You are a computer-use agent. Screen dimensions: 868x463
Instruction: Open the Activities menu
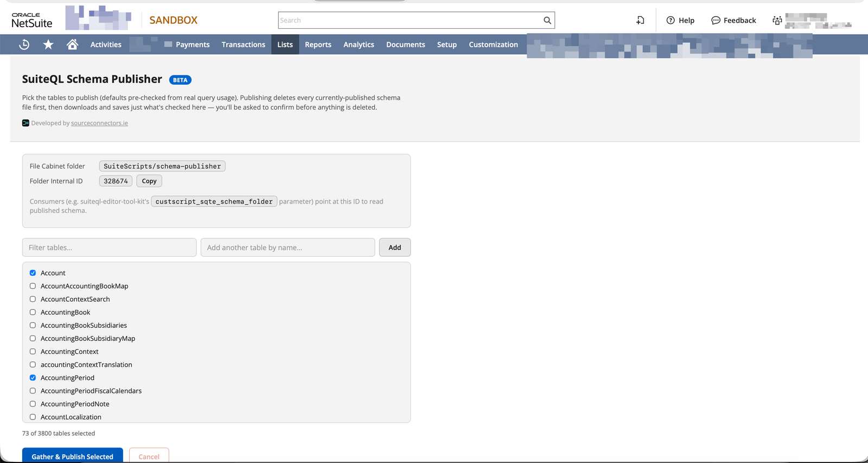click(106, 45)
